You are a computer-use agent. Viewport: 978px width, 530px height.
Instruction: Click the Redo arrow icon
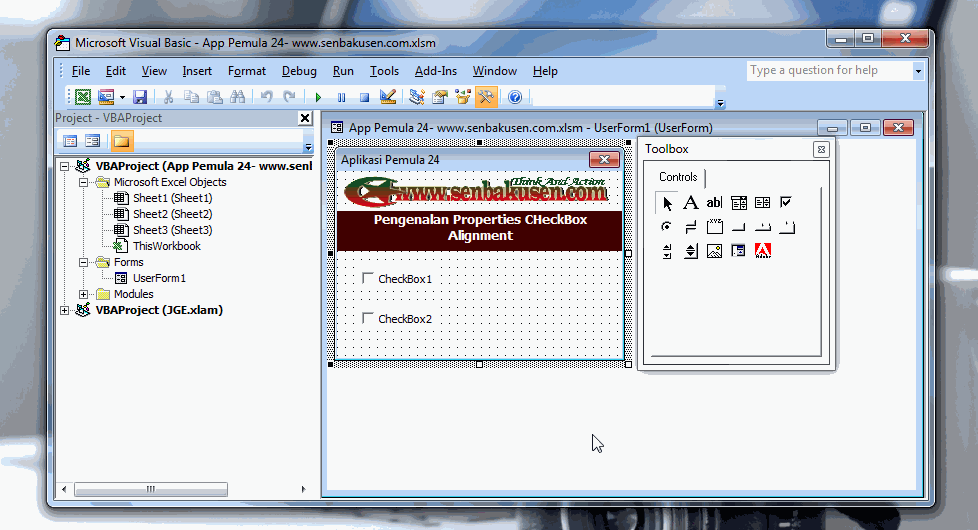click(x=289, y=97)
